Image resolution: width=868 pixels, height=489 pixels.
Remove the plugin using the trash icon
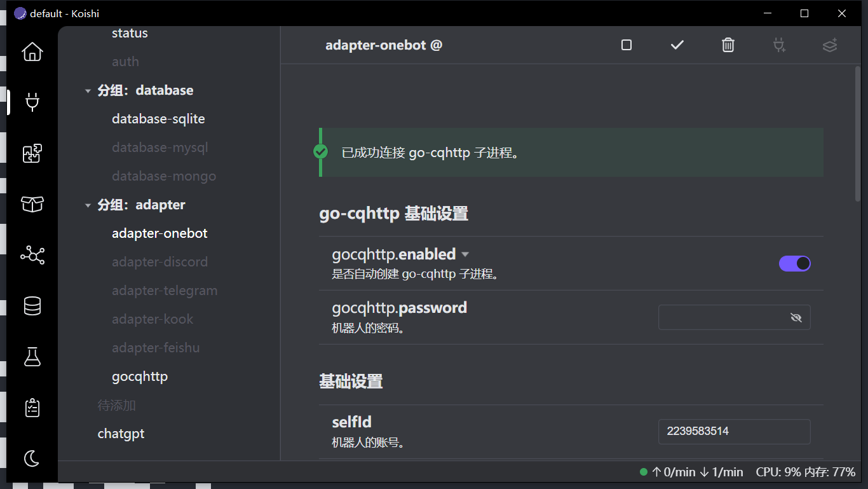pos(728,45)
